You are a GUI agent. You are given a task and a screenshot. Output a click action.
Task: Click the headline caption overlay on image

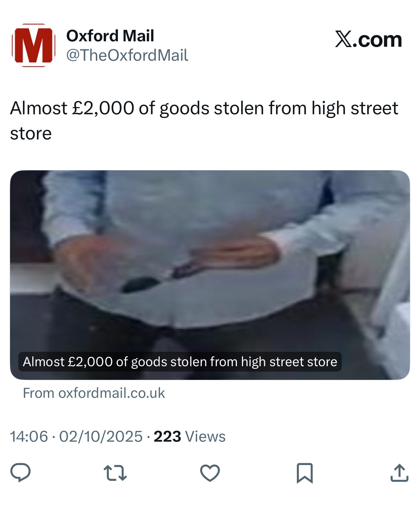[180, 362]
